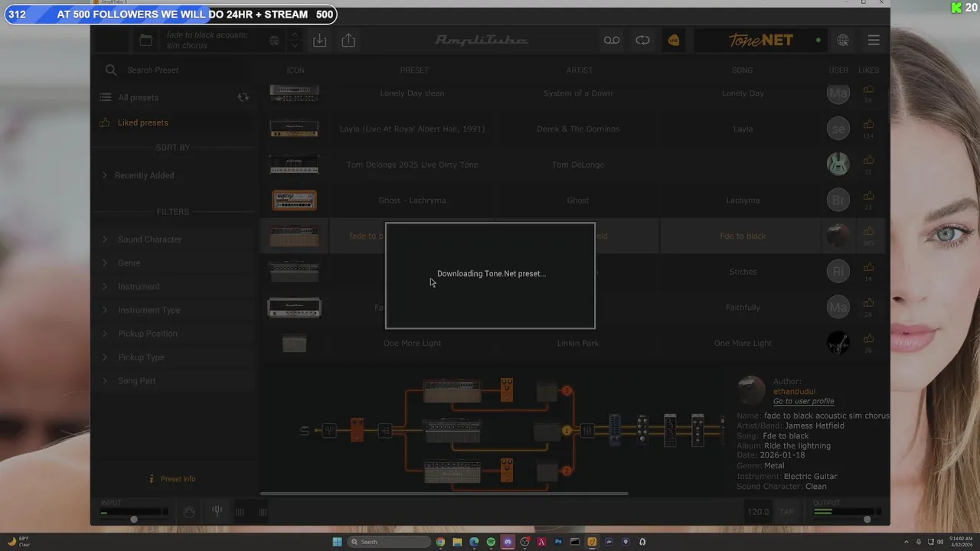This screenshot has width=980, height=551.
Task: Open Windows Start menu
Action: tap(337, 542)
